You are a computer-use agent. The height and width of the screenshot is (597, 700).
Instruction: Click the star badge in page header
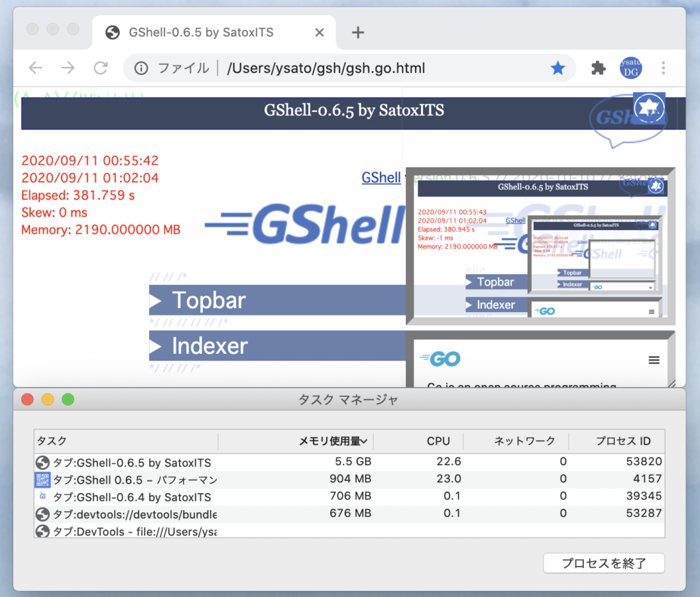click(649, 108)
